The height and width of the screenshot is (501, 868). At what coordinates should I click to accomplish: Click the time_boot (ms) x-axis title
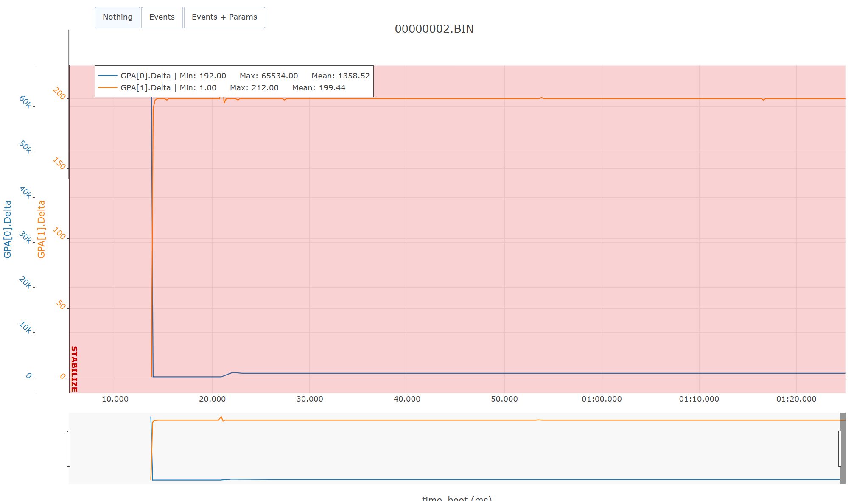[x=456, y=498]
